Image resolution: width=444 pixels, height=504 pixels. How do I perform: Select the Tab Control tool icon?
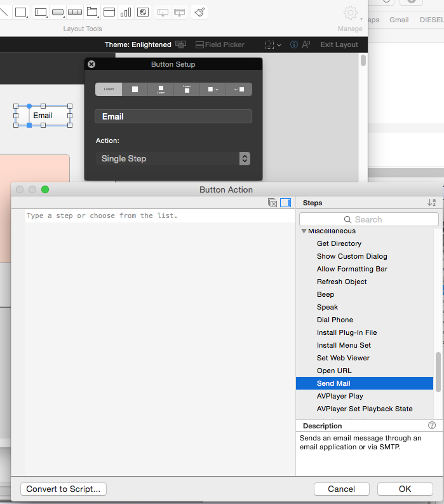click(92, 13)
